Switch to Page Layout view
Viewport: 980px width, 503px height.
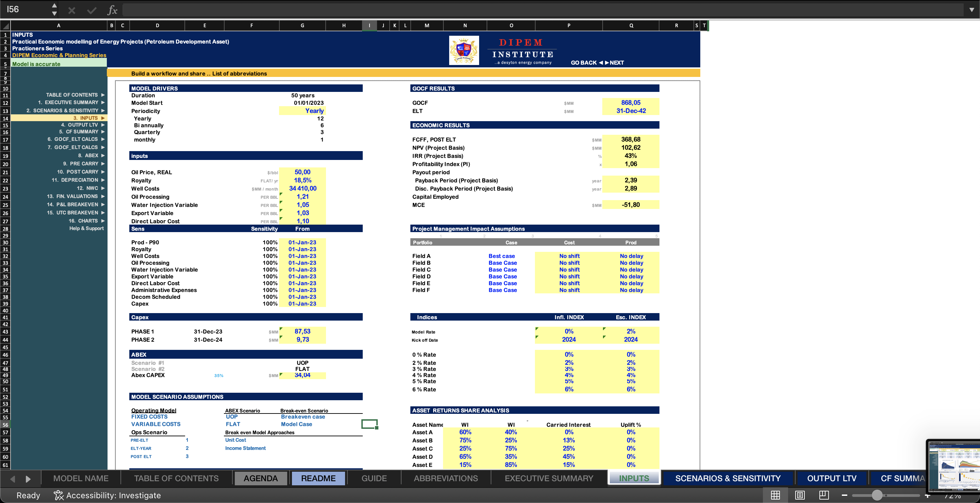click(800, 495)
